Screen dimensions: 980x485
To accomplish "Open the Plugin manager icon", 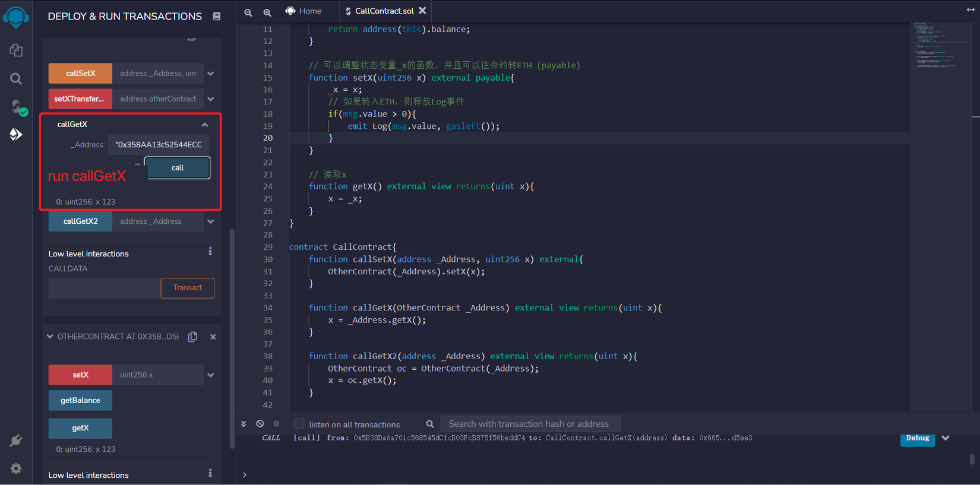I will (16, 440).
